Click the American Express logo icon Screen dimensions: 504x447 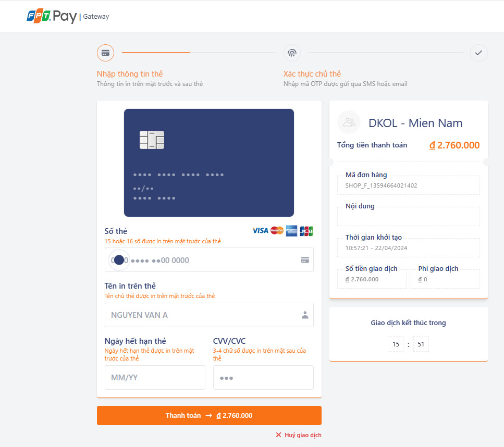291,231
